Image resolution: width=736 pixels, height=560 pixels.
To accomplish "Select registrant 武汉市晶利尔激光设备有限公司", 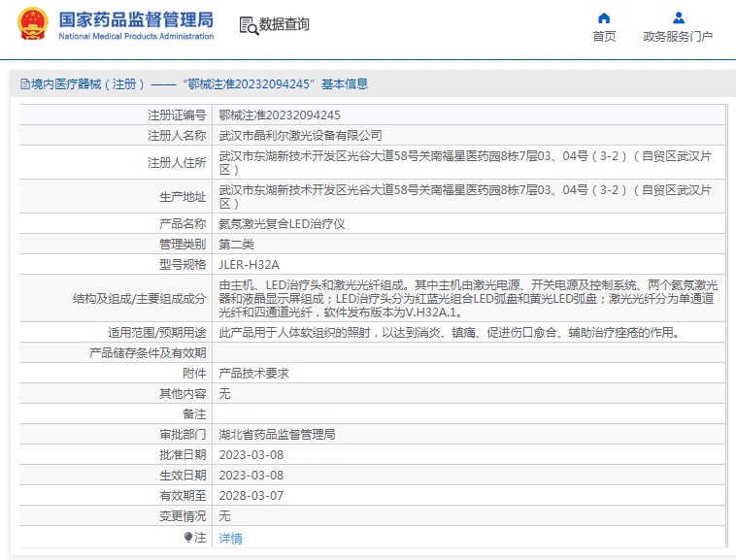I will [300, 136].
